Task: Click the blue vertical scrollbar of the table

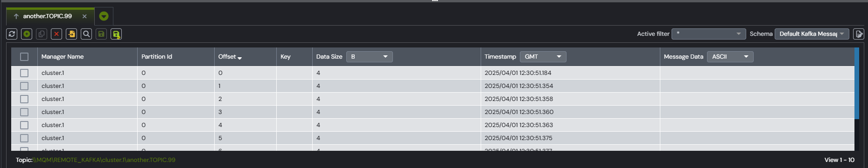Action: (x=857, y=83)
